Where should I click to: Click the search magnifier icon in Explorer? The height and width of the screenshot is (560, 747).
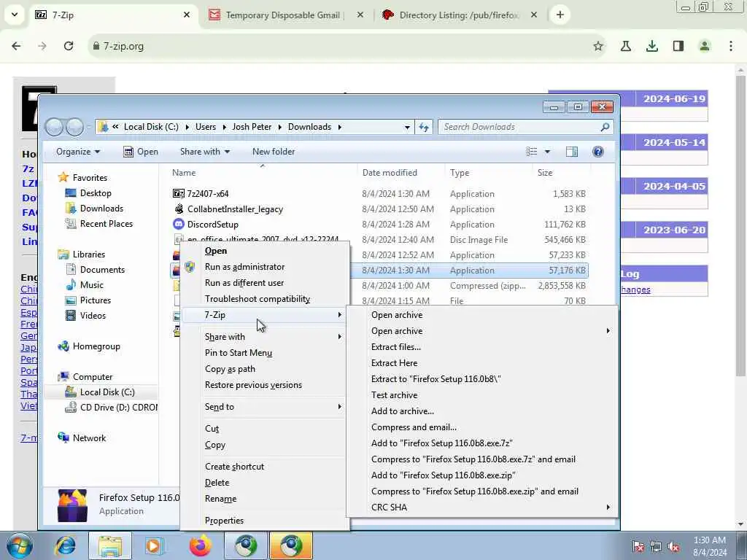(x=605, y=127)
